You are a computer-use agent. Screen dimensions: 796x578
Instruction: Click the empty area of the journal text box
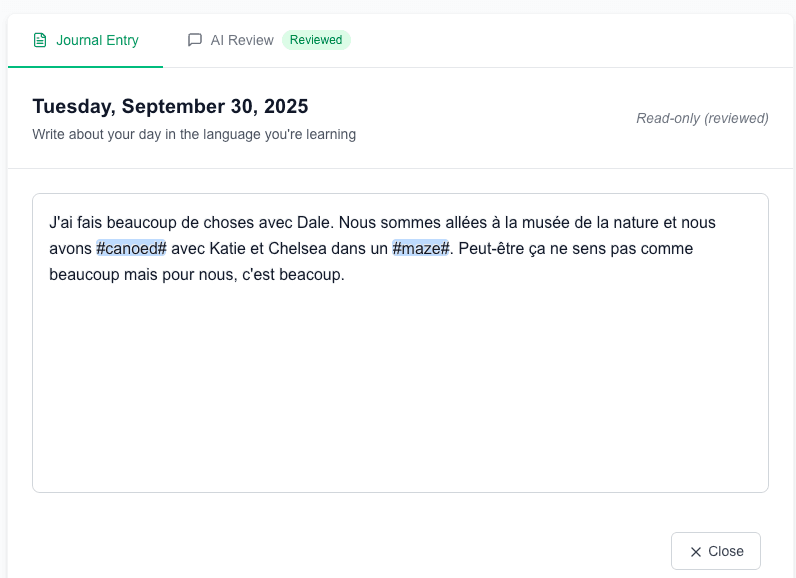pyautogui.click(x=400, y=400)
